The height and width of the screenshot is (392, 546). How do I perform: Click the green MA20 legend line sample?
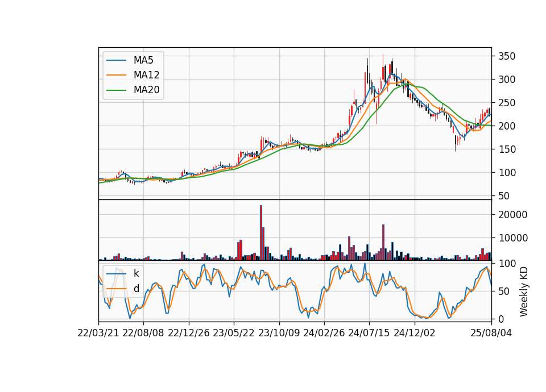point(116,90)
